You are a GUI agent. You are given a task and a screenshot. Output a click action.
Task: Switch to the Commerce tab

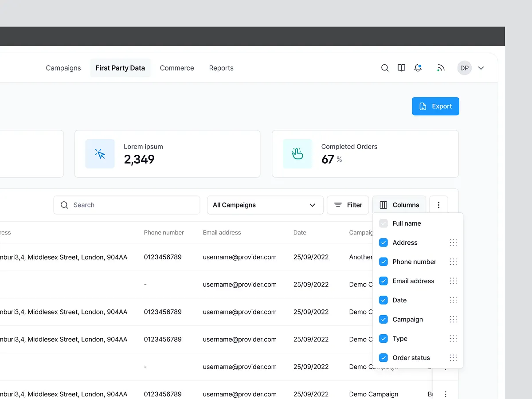(177, 68)
